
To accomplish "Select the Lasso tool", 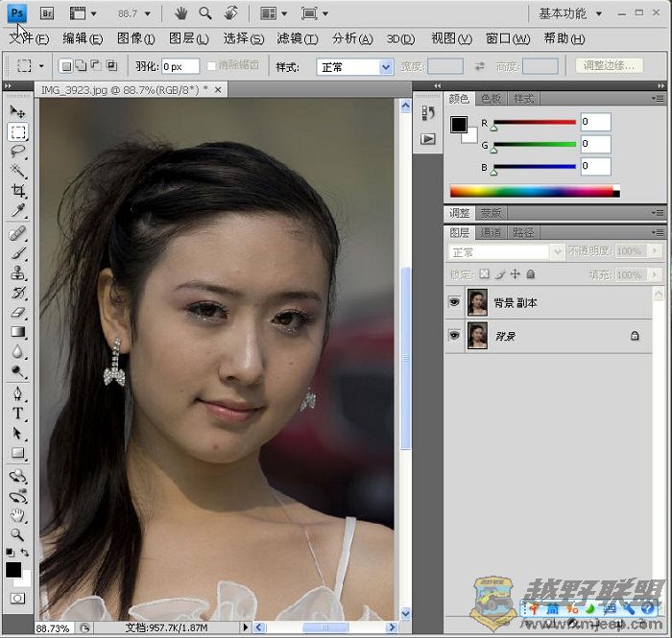I will coord(17,152).
